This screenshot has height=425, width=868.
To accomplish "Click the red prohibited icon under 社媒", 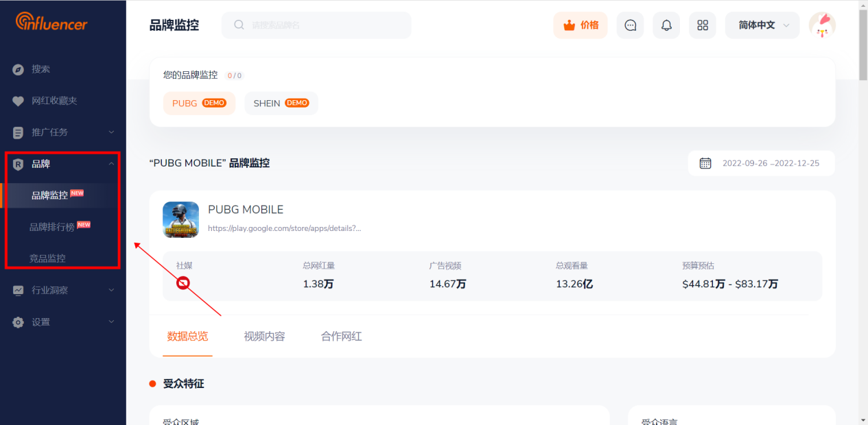I will [183, 282].
